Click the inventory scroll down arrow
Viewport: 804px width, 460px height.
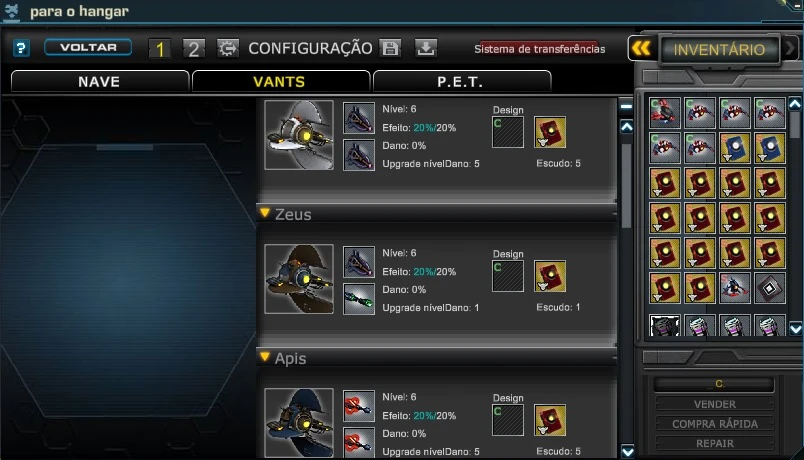pos(795,329)
